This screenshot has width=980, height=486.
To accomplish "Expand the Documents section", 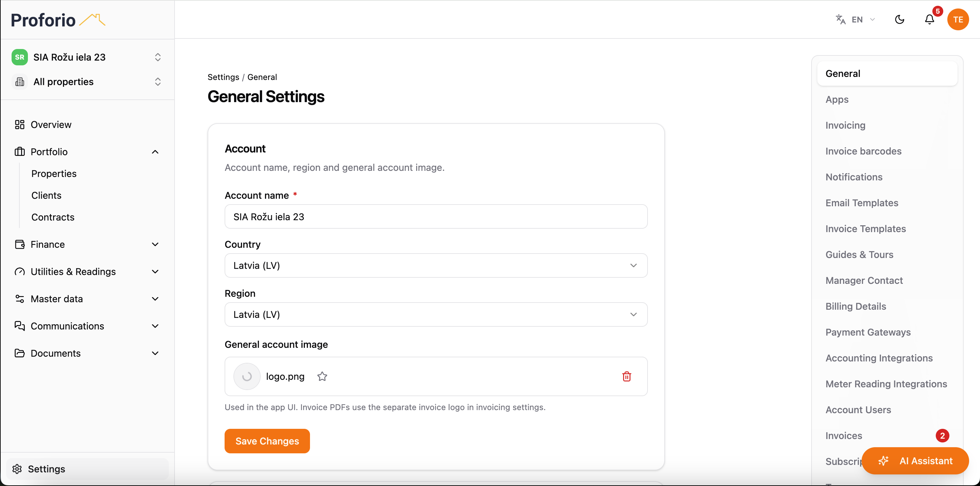I will pos(155,353).
